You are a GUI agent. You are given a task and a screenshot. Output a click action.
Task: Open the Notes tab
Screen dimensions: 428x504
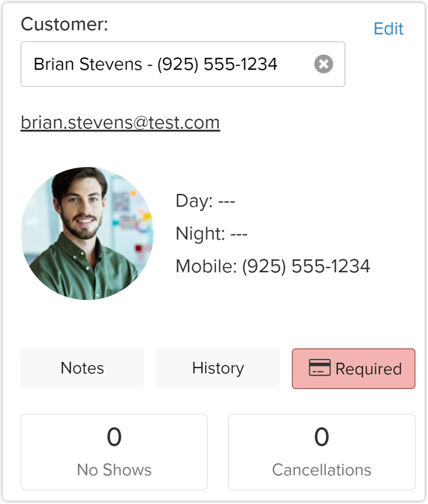[83, 368]
